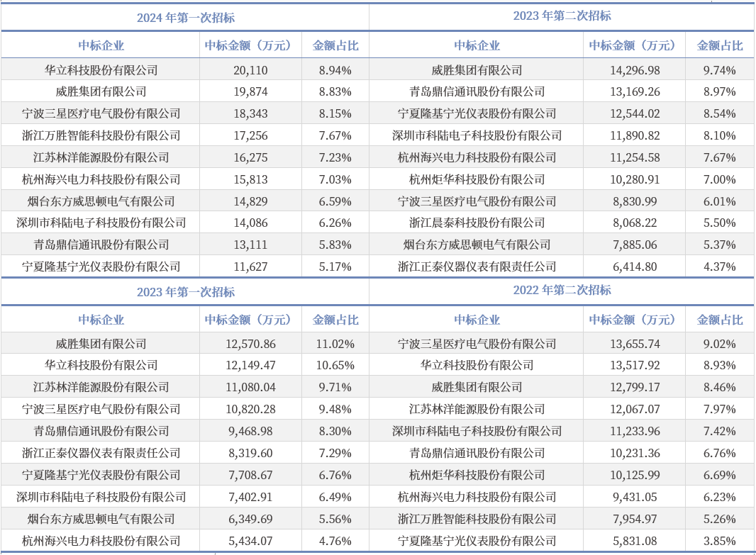Click the 9,468.98 amount cell
Screen dimensions: 756x555
coord(251,431)
